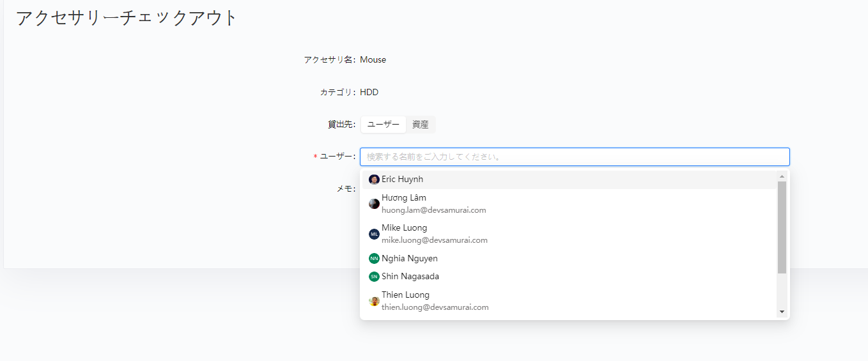Switch checkout target to 資産

(420, 125)
